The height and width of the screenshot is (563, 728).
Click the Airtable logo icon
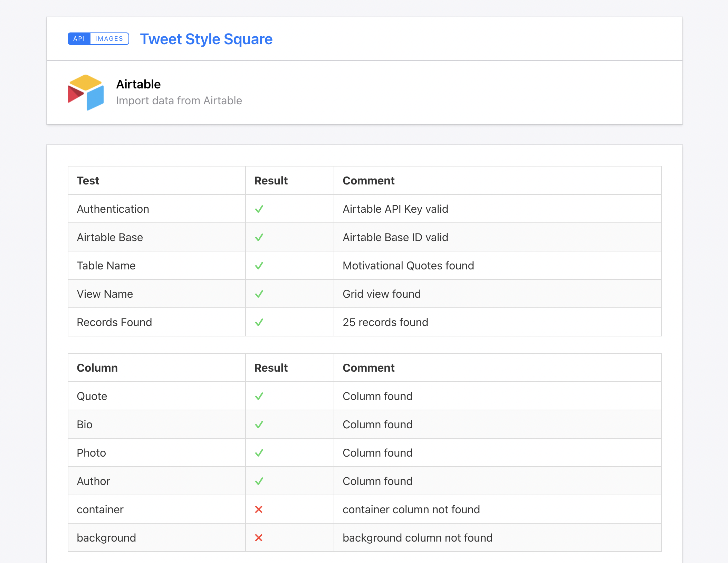(86, 93)
